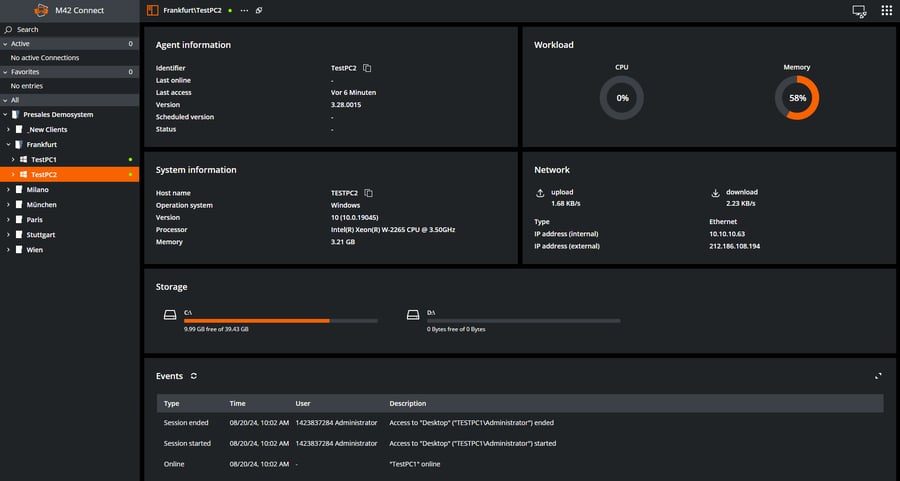The image size is (900, 481).
Task: Click the M42 Connect logo
Action: [41, 11]
